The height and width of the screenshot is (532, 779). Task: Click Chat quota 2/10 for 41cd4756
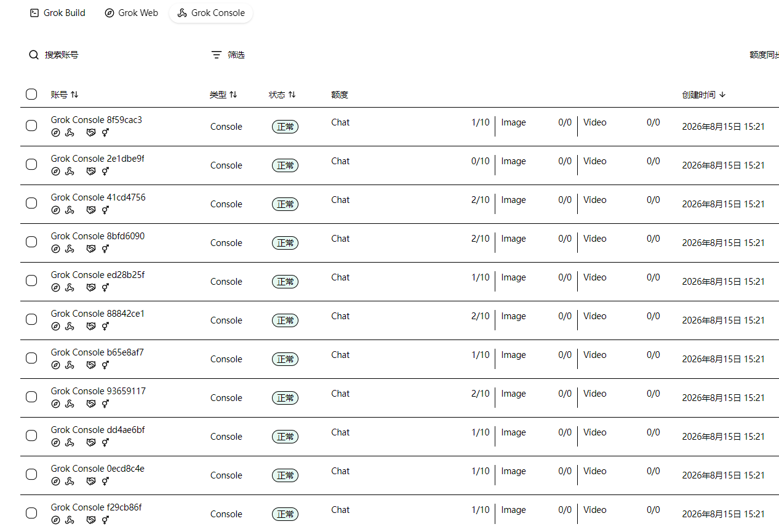481,200
